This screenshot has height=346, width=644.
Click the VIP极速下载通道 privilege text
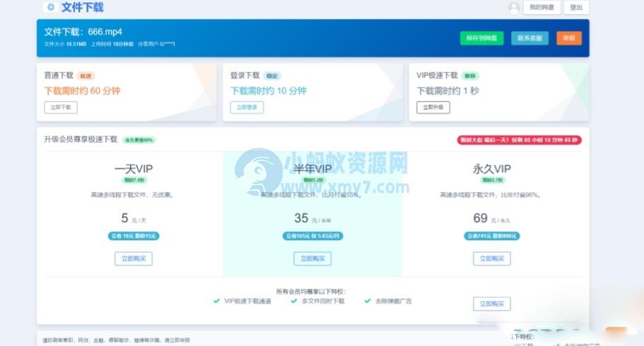tap(247, 302)
